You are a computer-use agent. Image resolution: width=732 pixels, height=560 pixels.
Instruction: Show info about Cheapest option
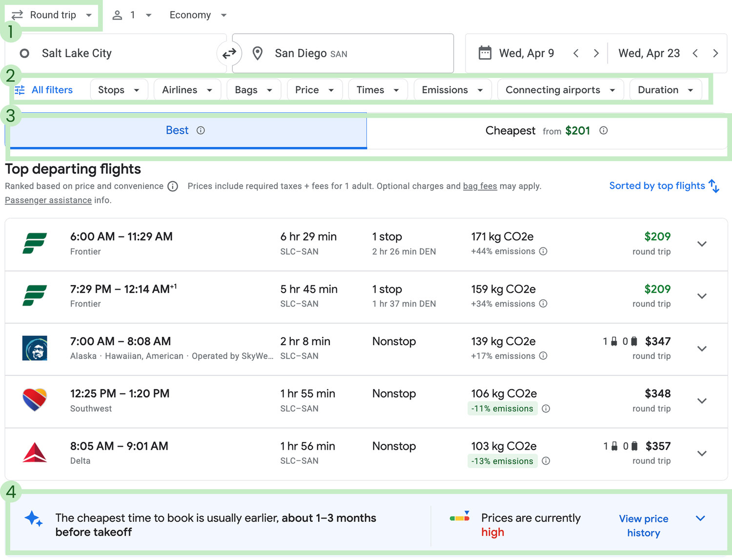coord(604,130)
